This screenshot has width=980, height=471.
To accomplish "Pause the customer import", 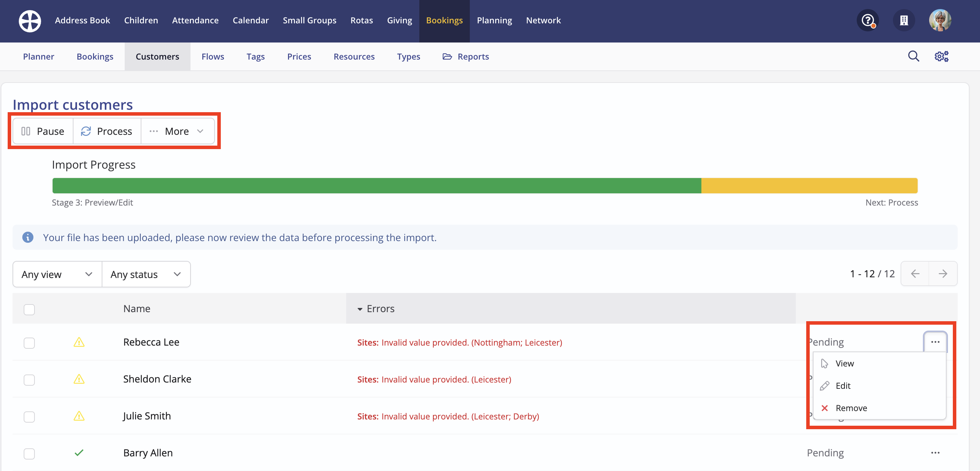I will click(43, 131).
